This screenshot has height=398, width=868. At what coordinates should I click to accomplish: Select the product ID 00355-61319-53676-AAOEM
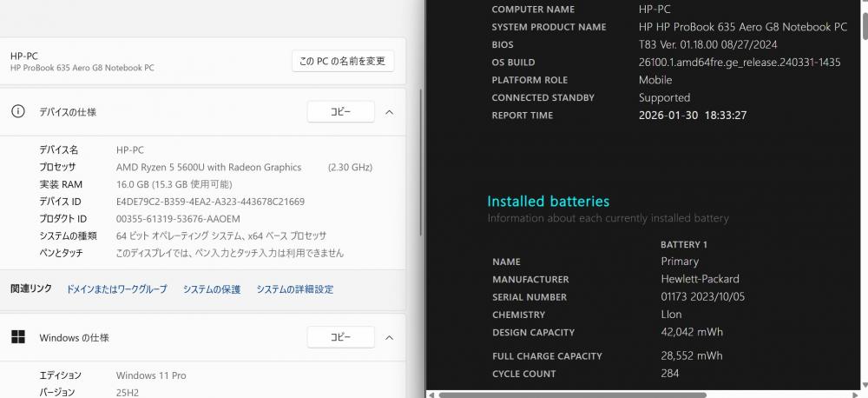tap(178, 218)
